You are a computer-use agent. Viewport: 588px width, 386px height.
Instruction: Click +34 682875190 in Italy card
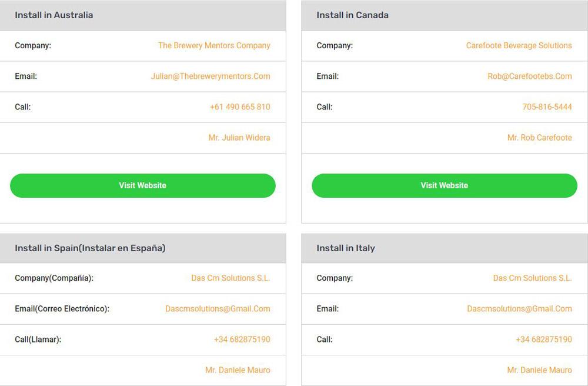544,340
